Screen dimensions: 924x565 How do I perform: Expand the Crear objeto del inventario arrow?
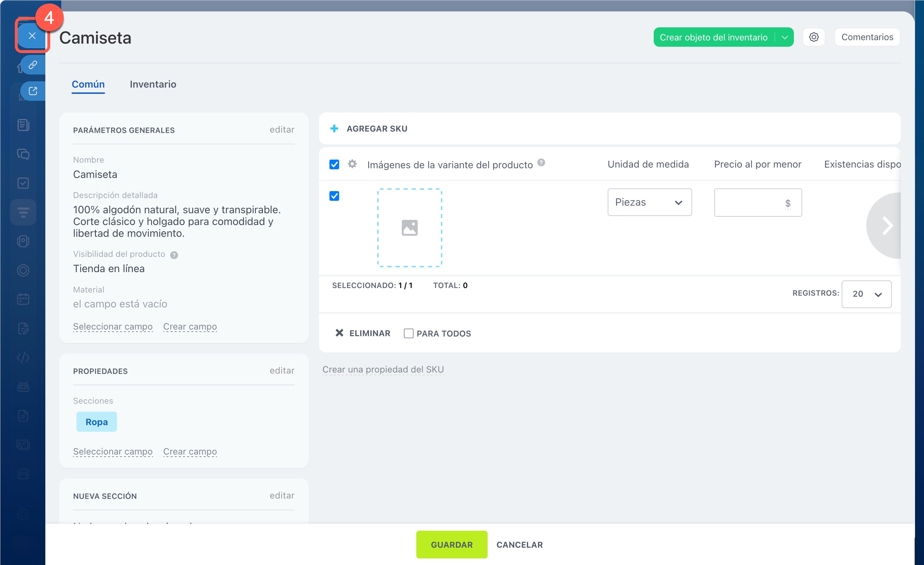[785, 37]
